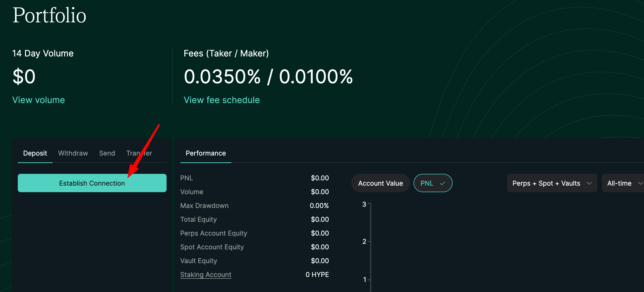
Task: Open the Withdraw tab
Action: [73, 153]
